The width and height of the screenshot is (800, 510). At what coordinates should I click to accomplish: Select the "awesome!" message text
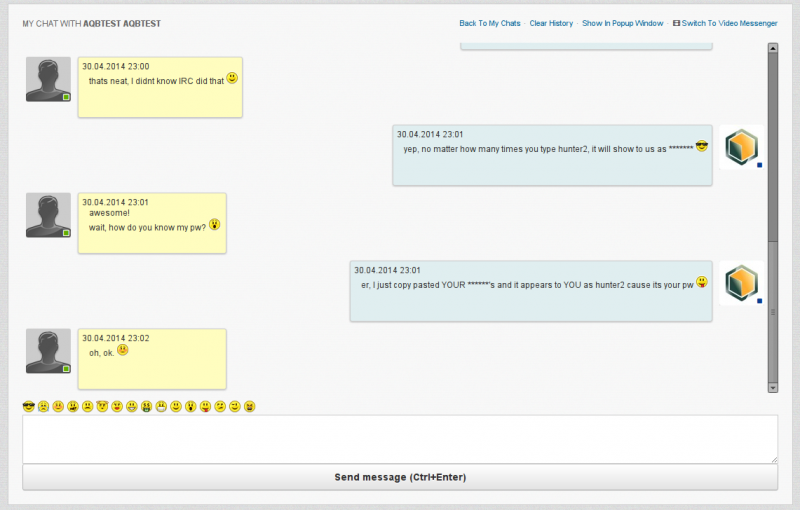(x=109, y=213)
